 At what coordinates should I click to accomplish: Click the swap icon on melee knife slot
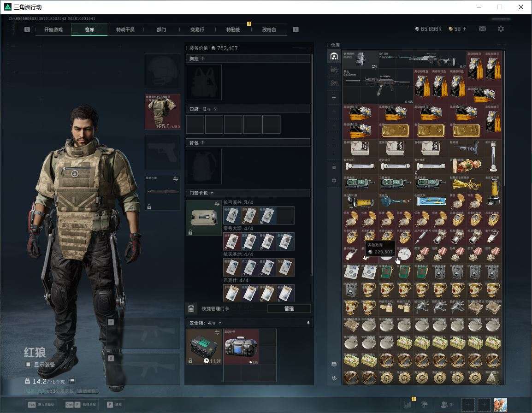176,179
